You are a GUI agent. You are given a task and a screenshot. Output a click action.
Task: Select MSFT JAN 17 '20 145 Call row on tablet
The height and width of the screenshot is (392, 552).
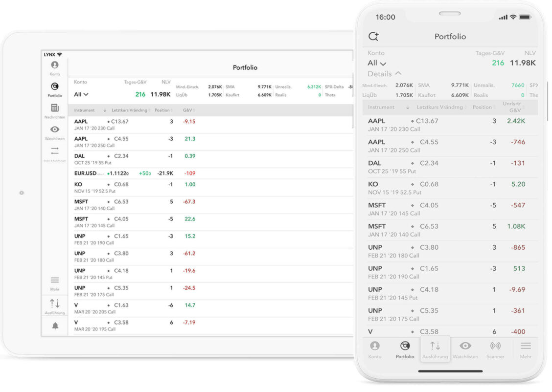click(x=210, y=222)
